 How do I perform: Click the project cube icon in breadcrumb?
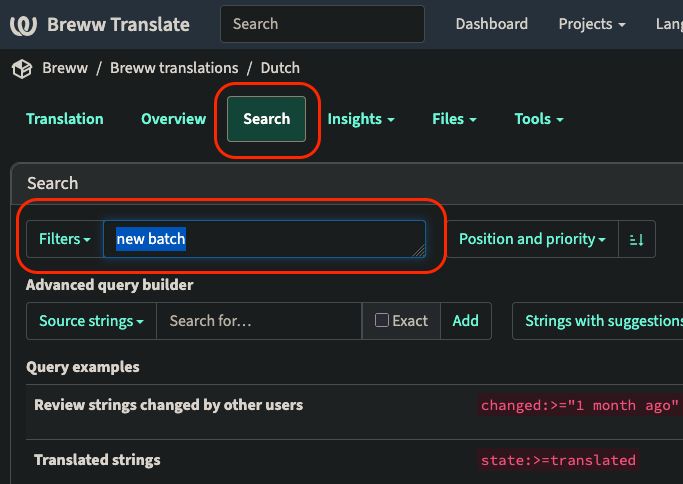click(x=22, y=69)
